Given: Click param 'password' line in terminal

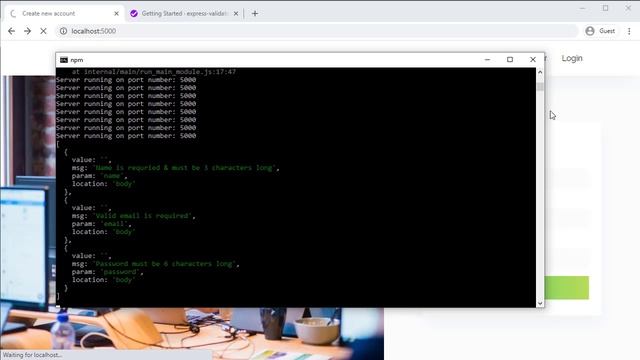Looking at the screenshot, I should pyautogui.click(x=107, y=272).
